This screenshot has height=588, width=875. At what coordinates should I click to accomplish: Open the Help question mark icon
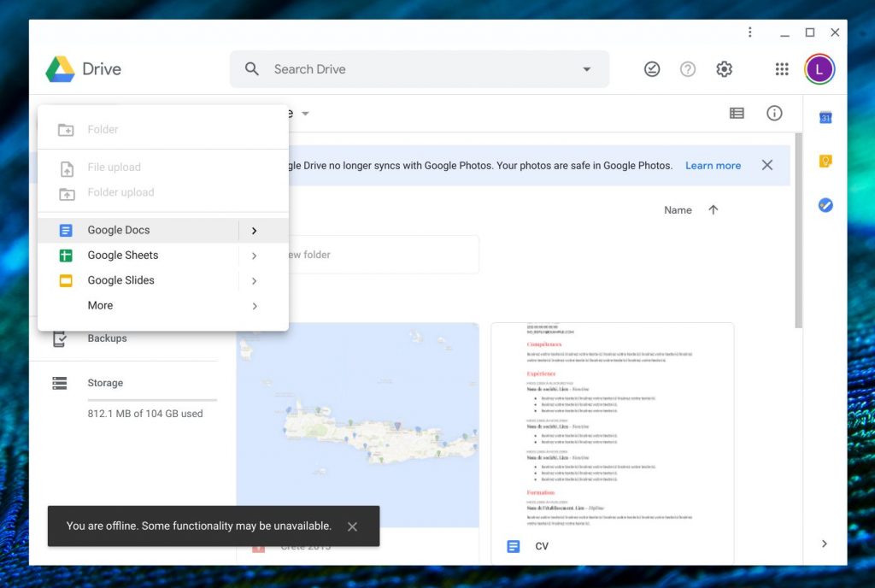[688, 69]
